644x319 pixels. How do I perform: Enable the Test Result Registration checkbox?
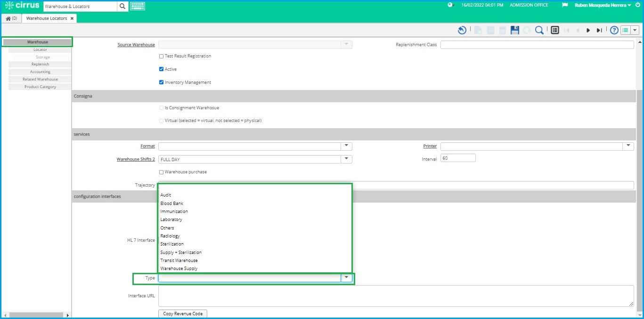click(161, 56)
